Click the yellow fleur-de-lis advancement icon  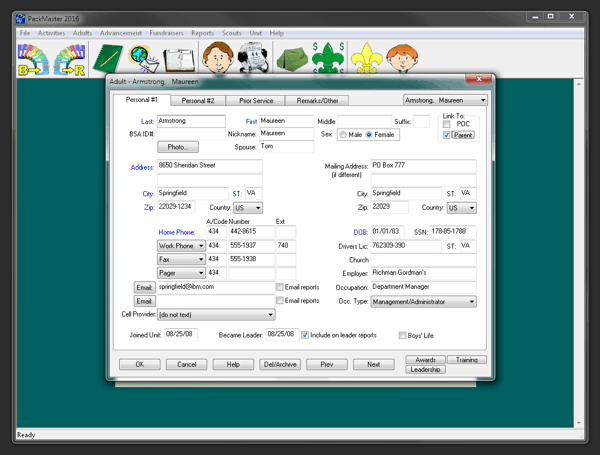367,58
